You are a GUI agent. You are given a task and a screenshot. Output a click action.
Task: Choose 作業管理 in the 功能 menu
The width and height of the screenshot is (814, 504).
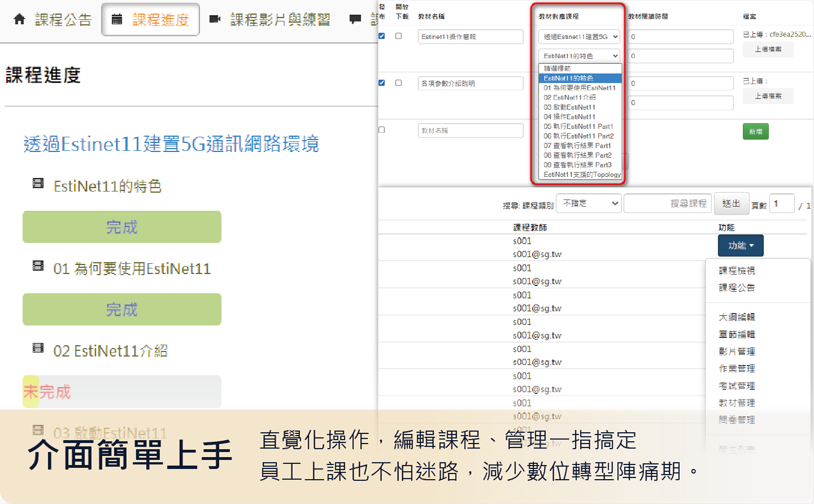point(737,368)
